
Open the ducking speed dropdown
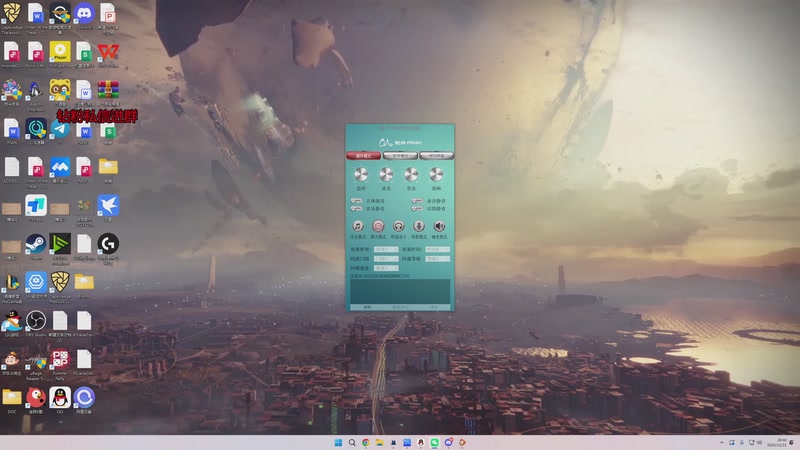click(386, 268)
